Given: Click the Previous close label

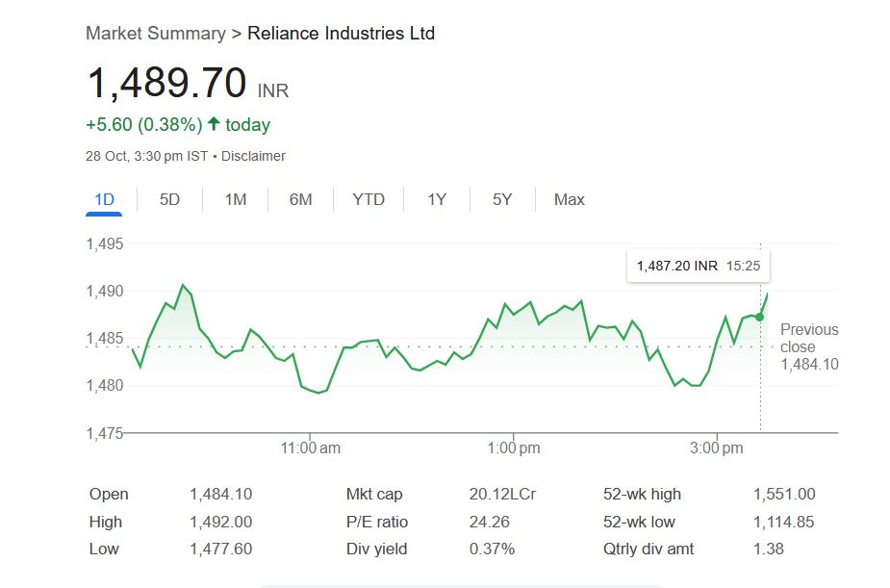Looking at the screenshot, I should [809, 338].
